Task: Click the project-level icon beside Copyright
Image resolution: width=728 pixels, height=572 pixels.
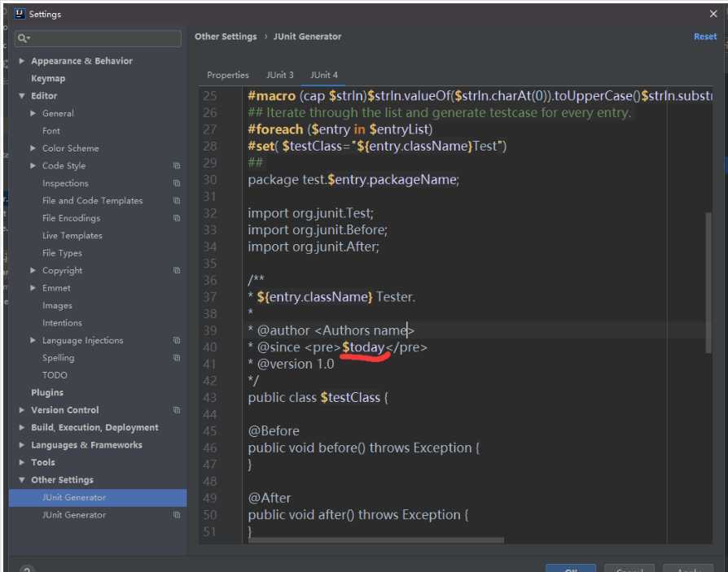Action: (x=177, y=270)
